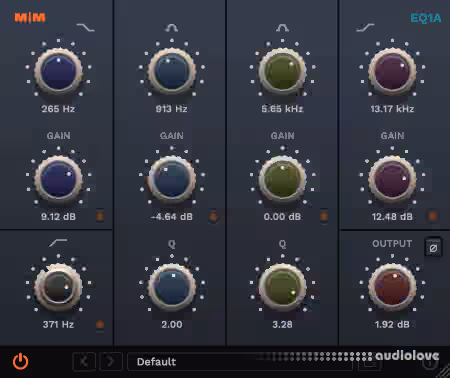Click the OUTPUT knob at 1.92 dB
This screenshot has height=378, width=450.
click(x=392, y=287)
